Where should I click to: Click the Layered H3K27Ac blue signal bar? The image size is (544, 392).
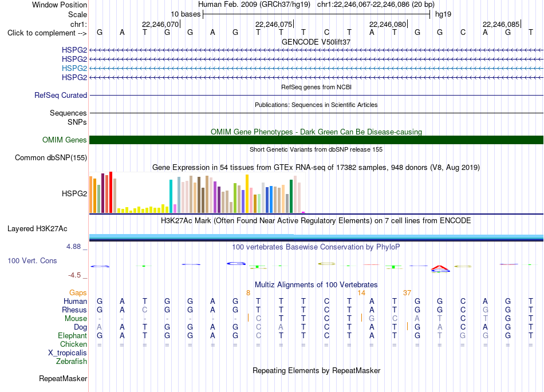tap(316, 237)
